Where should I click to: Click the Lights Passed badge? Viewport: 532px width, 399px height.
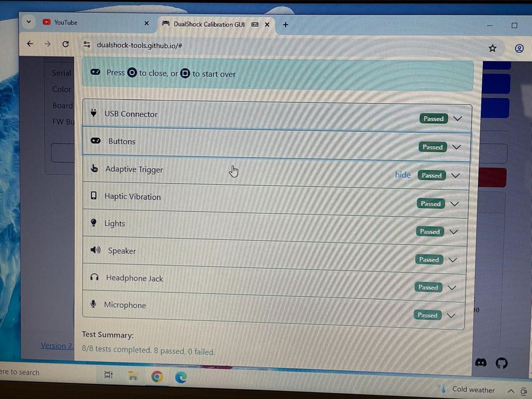(430, 232)
